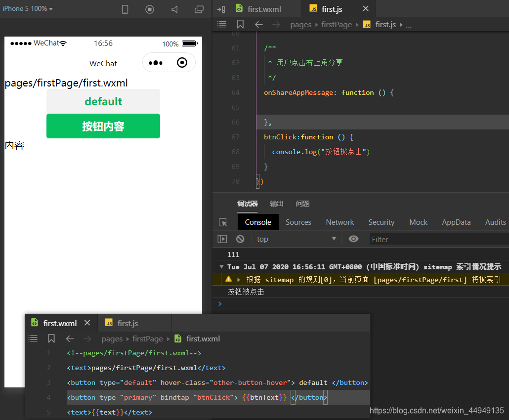Toggle console sidebar panel icon
Viewport: 509px width, 420px height.
[x=222, y=239]
